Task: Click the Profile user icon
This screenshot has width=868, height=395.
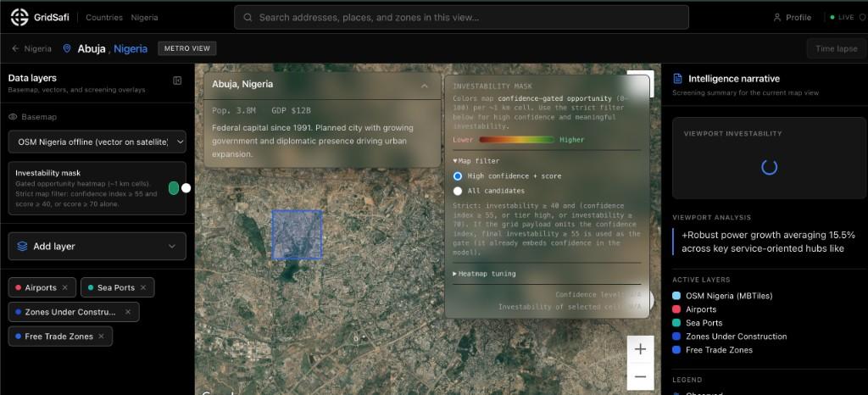Action: tap(777, 17)
